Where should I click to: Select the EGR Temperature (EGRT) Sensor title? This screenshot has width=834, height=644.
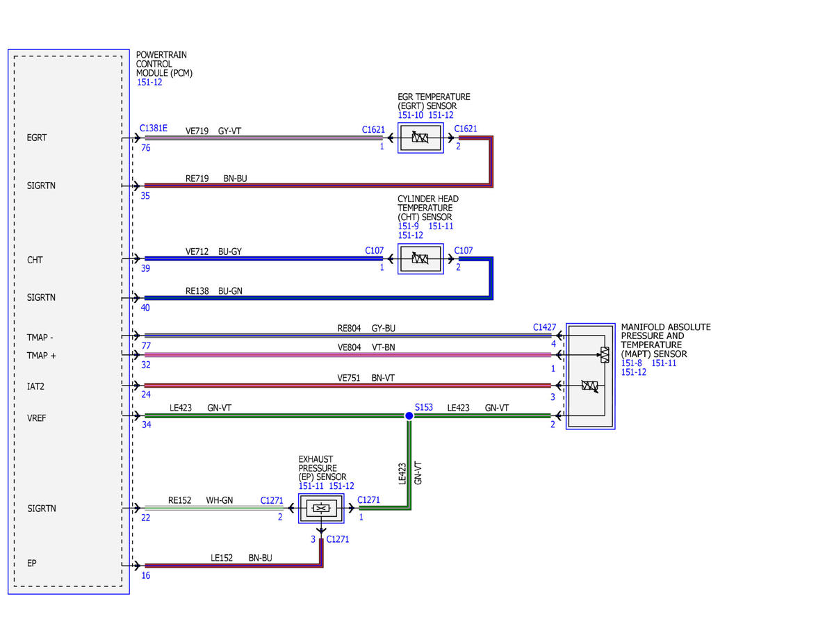pyautogui.click(x=434, y=101)
